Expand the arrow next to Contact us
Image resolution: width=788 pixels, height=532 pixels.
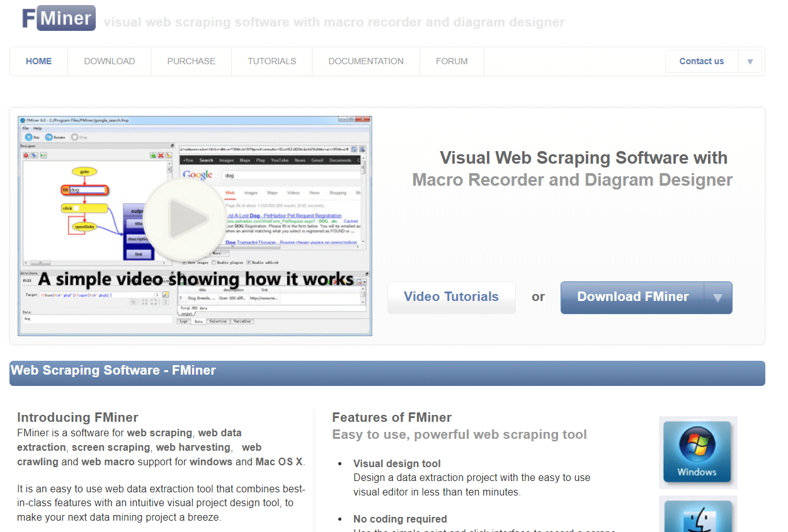tap(750, 62)
